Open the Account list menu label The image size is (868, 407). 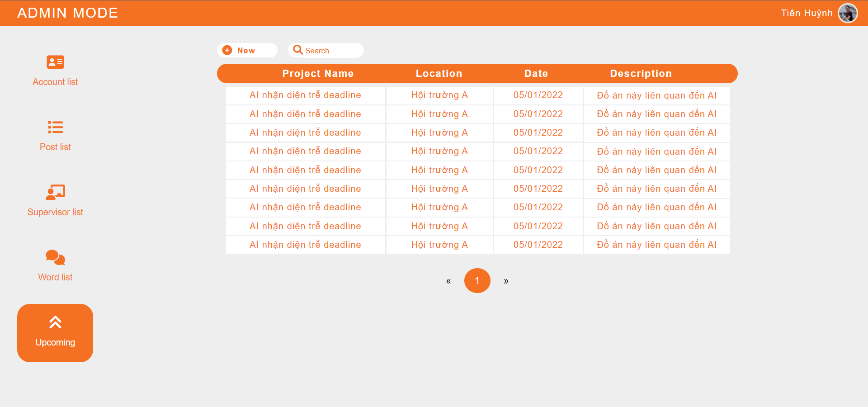(x=55, y=82)
